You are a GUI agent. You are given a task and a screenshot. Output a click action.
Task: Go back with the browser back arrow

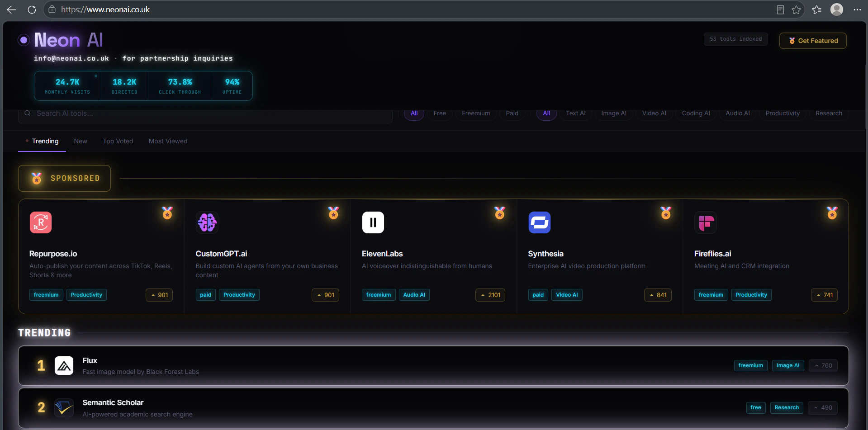(12, 9)
